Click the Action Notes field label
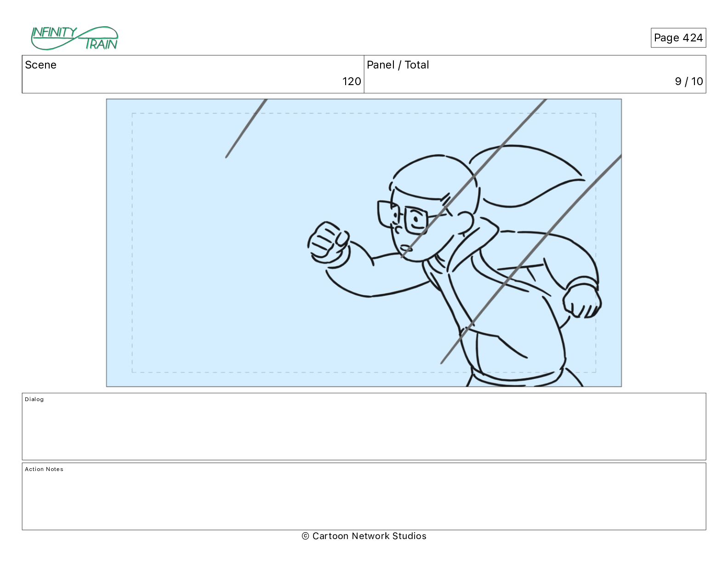Image resolution: width=728 pixels, height=563 pixels. [x=44, y=469]
